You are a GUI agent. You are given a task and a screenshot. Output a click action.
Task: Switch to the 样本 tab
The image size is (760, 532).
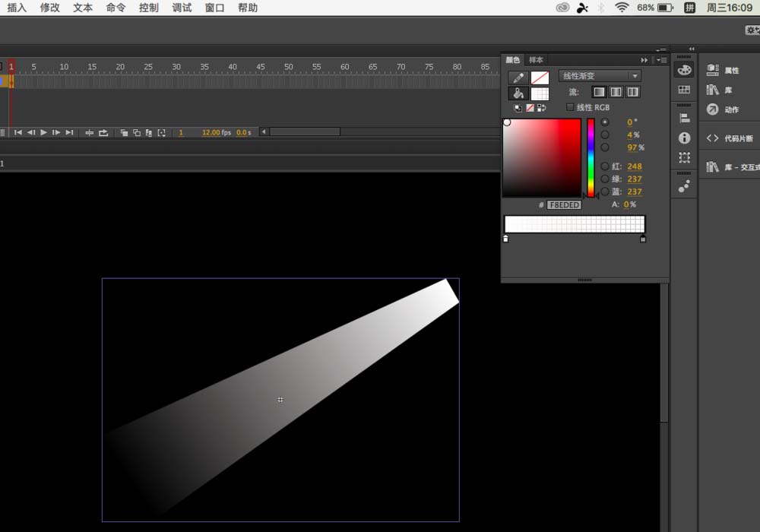(536, 60)
